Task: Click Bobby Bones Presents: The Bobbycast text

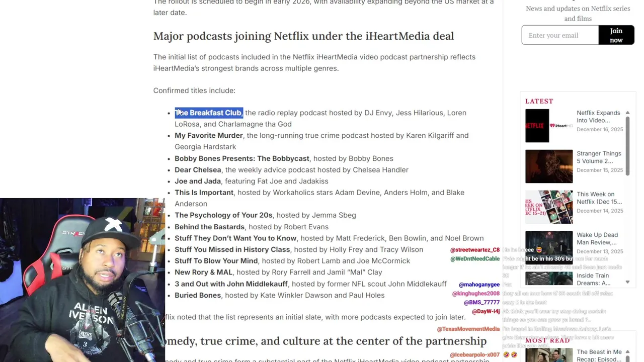Action: (242, 158)
